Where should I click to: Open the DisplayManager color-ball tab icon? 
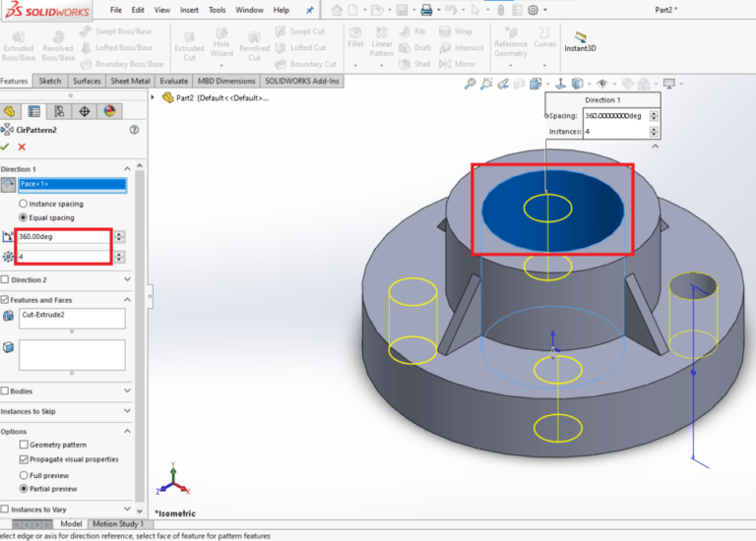pos(109,111)
